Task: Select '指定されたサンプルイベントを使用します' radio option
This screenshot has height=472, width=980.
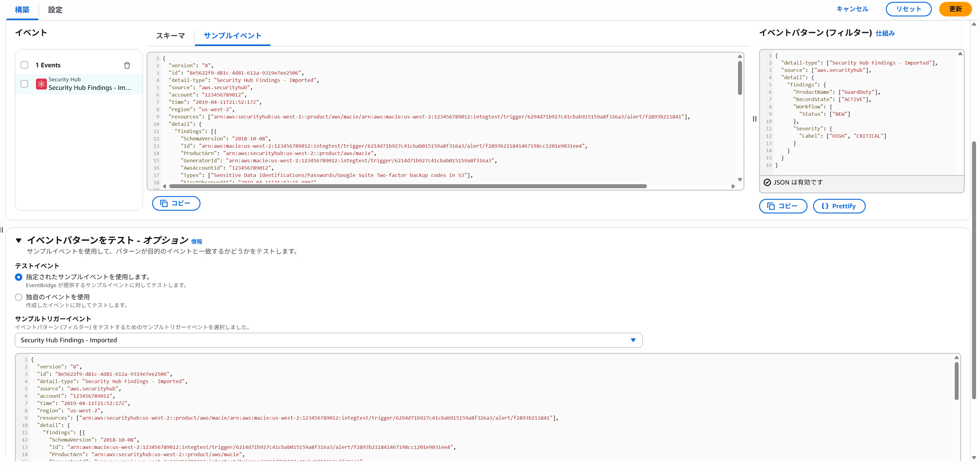Action: [18, 277]
